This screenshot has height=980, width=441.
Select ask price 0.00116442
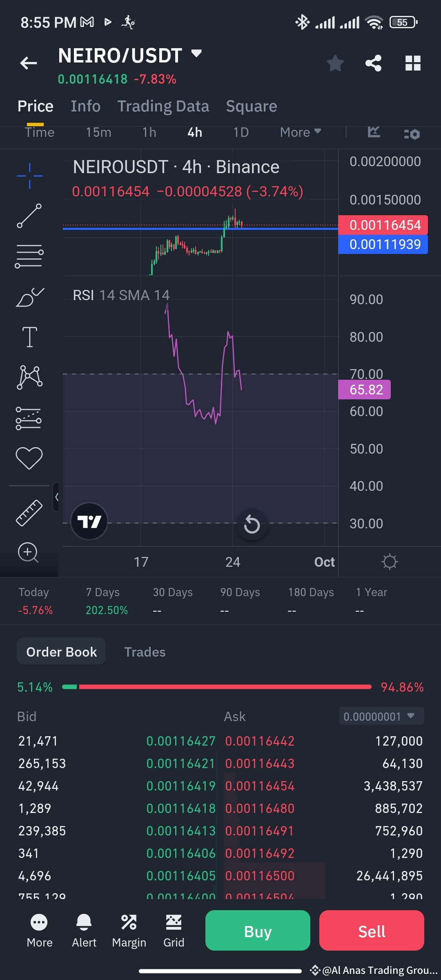[260, 741]
